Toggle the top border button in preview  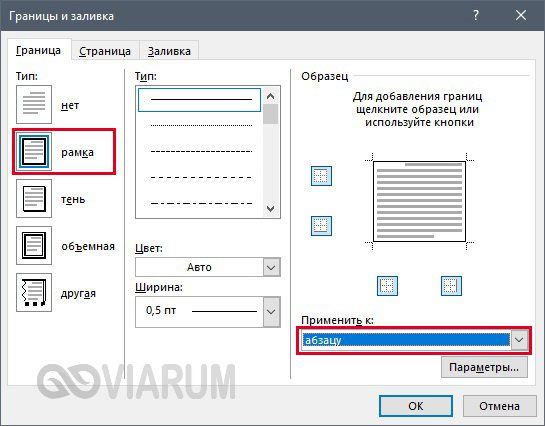point(321,176)
